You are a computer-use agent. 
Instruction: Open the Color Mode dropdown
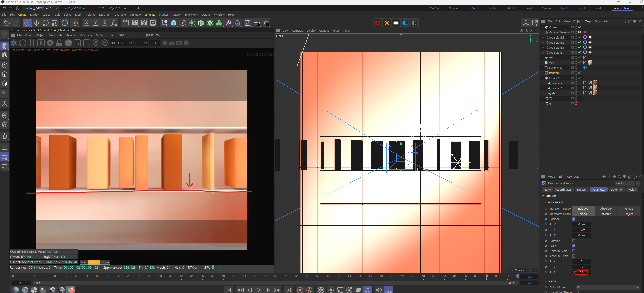coord(608,287)
